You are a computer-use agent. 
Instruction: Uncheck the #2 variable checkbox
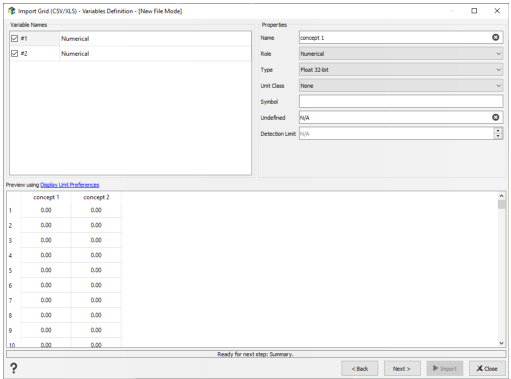[x=14, y=53]
